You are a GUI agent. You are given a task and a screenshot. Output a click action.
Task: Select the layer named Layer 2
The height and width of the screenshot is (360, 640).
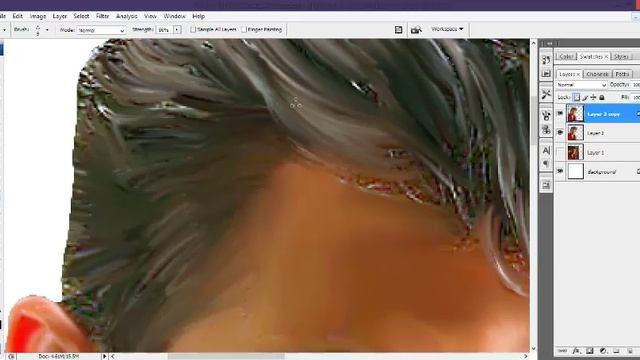pyautogui.click(x=595, y=133)
